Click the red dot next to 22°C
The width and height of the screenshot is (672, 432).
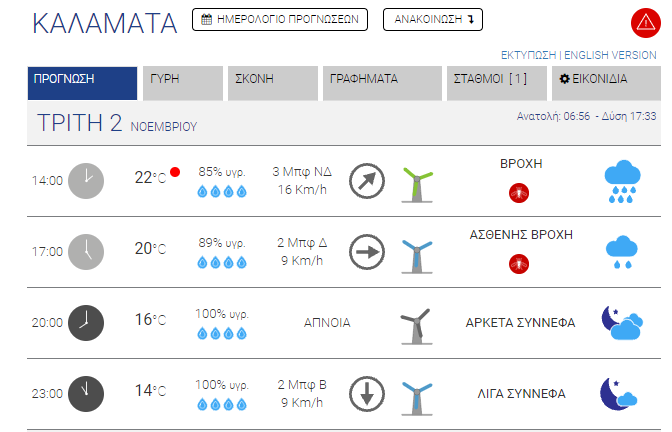[175, 172]
